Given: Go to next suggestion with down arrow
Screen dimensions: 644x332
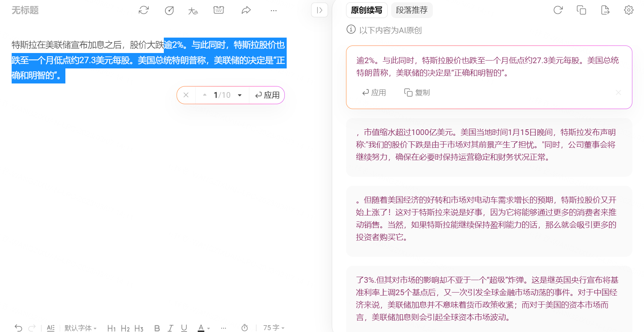Looking at the screenshot, I should [240, 95].
